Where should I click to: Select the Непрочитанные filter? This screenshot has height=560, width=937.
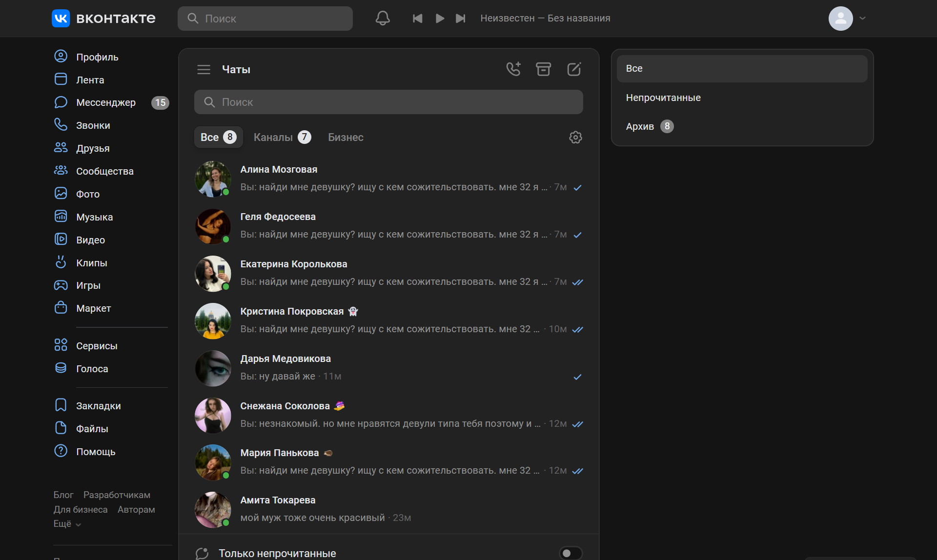tap(663, 98)
